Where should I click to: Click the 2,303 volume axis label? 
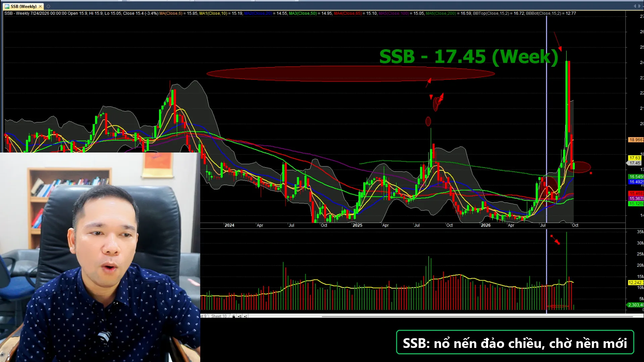pyautogui.click(x=635, y=305)
